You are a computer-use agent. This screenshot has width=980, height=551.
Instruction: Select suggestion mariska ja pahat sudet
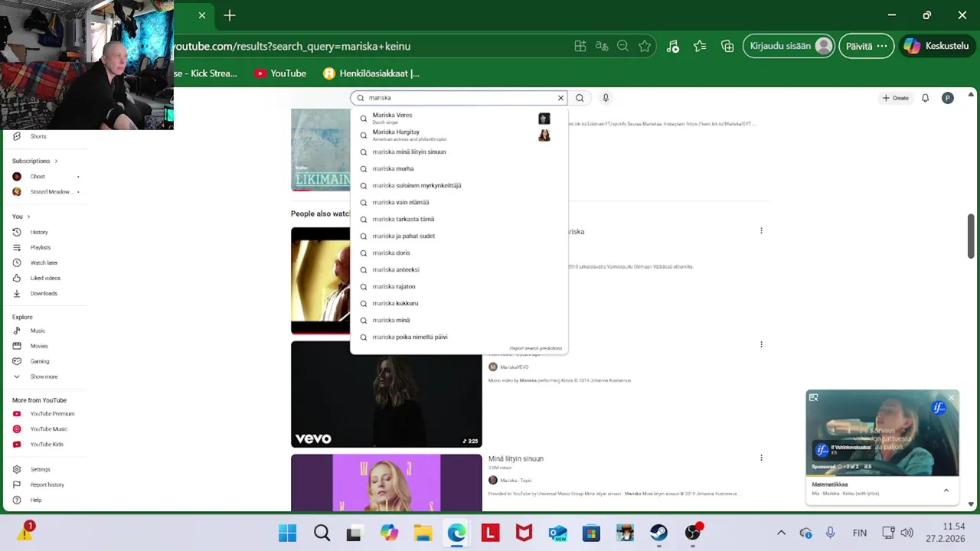pyautogui.click(x=459, y=236)
